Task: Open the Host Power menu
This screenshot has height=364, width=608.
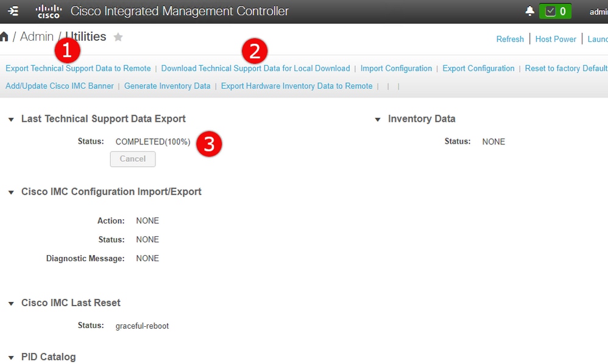Action: 556,39
